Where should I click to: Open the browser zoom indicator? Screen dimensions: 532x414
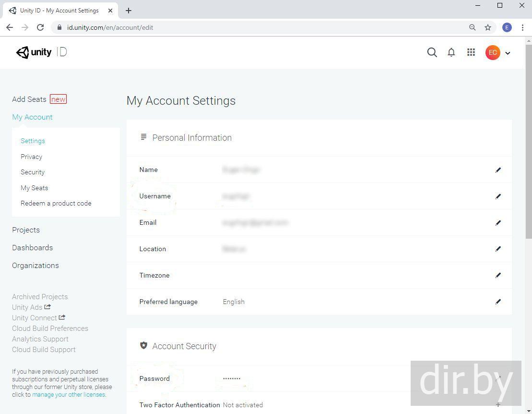(x=473, y=27)
